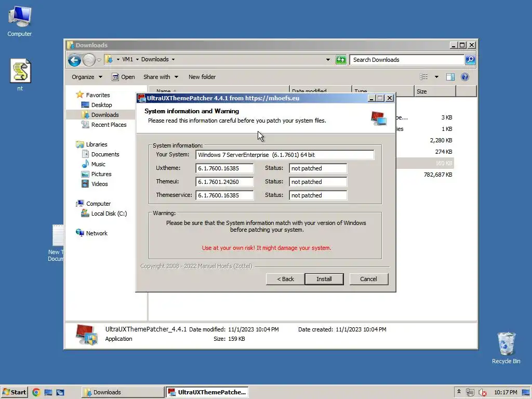This screenshot has width=532, height=399.
Task: Select Recent Places in navigation pane
Action: coord(109,125)
